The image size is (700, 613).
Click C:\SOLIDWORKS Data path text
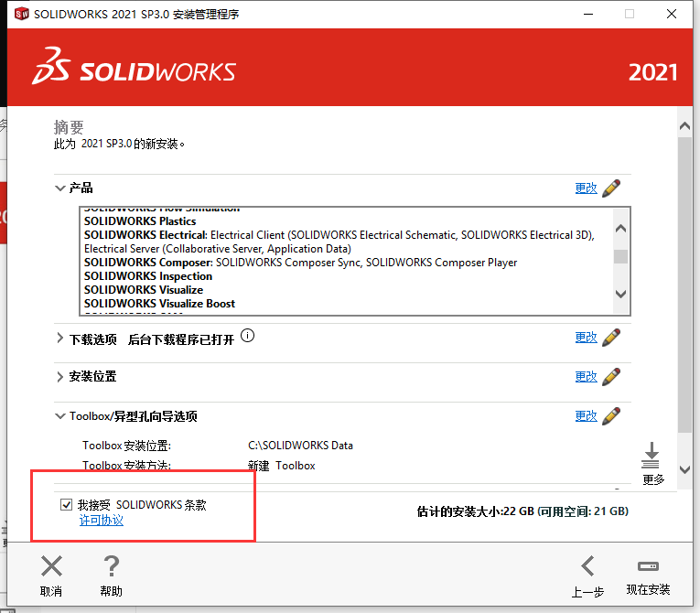coord(300,446)
